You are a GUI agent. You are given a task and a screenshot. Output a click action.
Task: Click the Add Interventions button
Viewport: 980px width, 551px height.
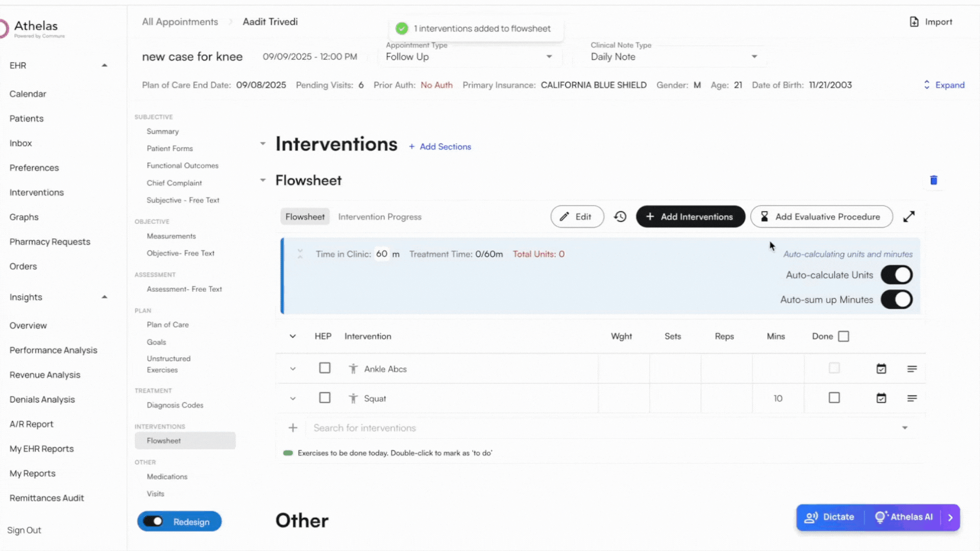tap(690, 217)
